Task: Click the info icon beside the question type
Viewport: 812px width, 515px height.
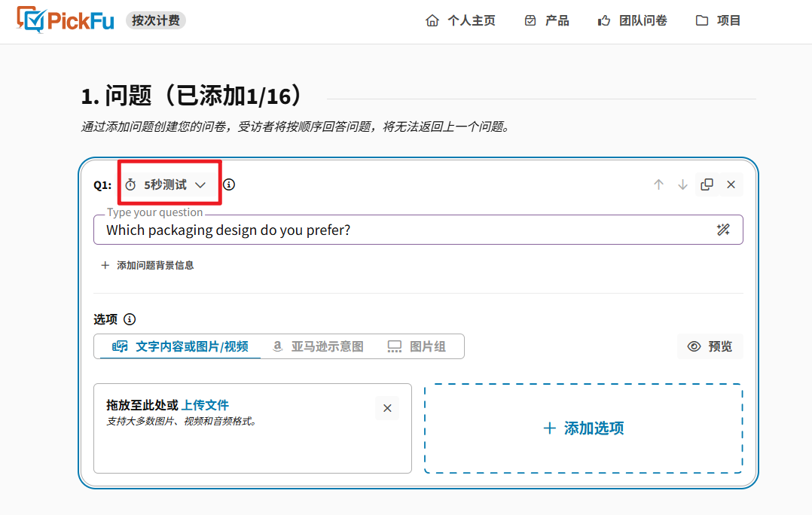Action: pos(229,184)
